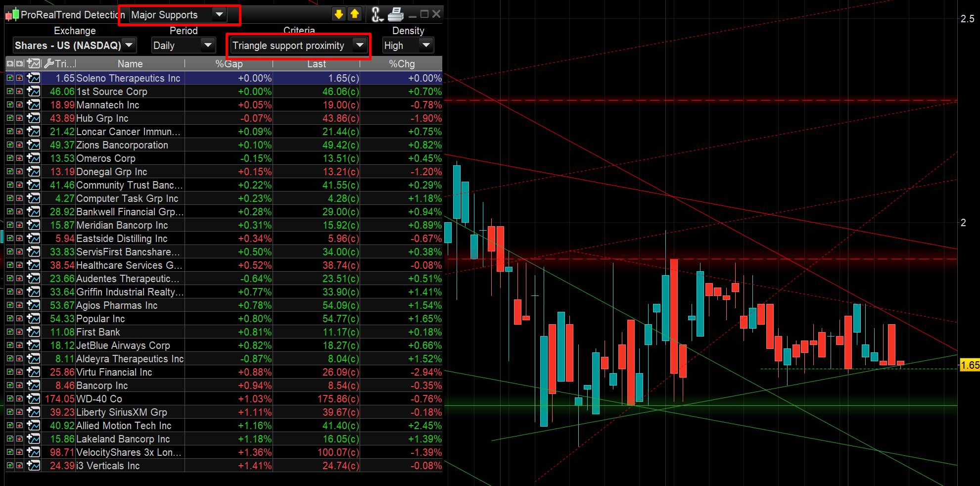Open the Triangle support proximity criteria dropdown
This screenshot has height=486, width=980.
pos(298,46)
